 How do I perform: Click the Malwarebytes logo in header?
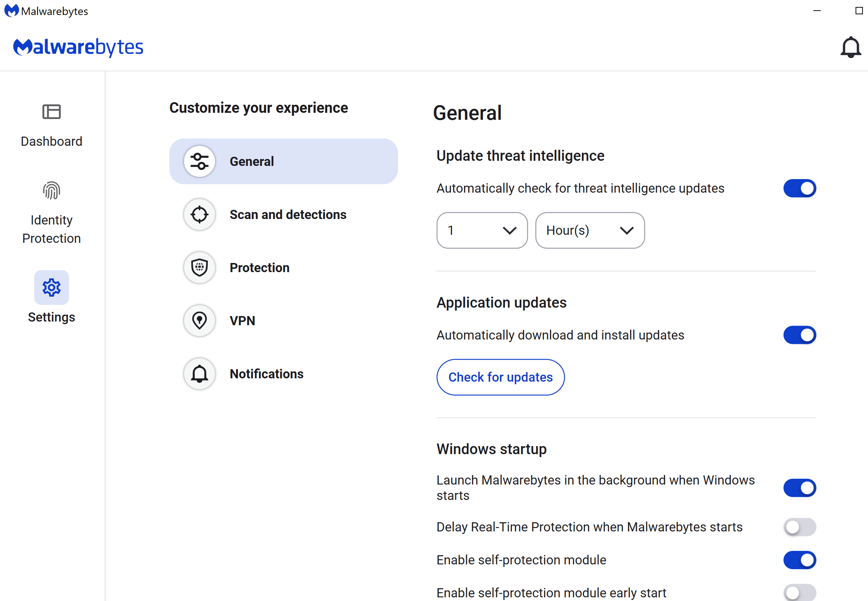point(78,47)
